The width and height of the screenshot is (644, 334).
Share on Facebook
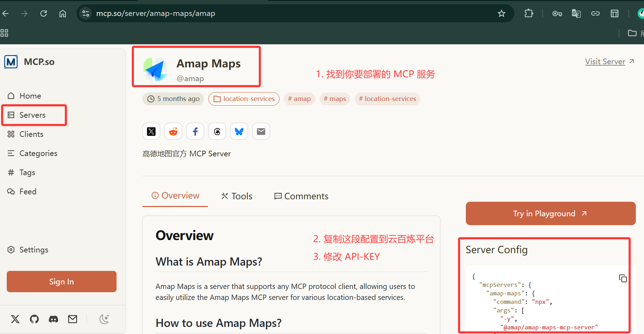195,132
